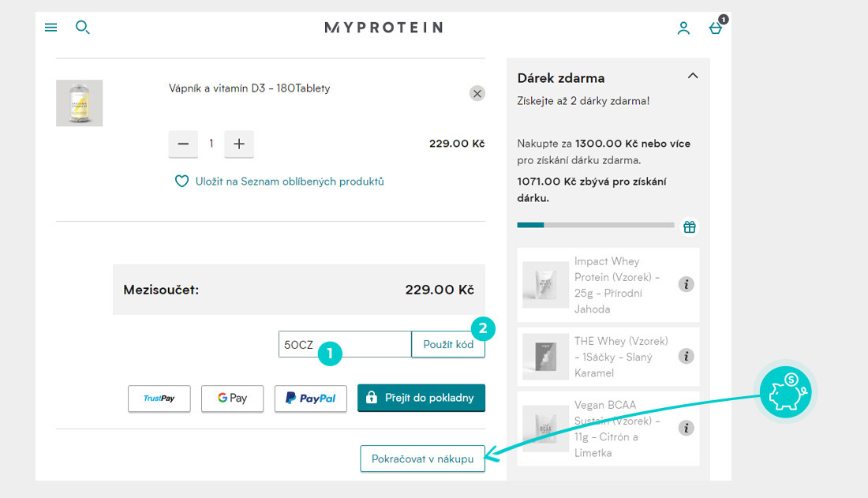Pay with TrustPay
This screenshot has height=498, width=868.
pos(159,399)
